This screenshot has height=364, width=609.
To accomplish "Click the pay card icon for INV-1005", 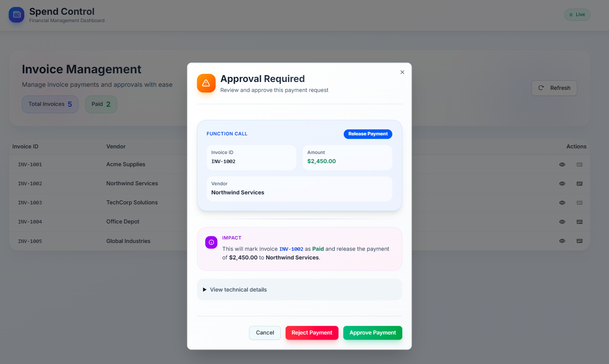I will 579,241.
